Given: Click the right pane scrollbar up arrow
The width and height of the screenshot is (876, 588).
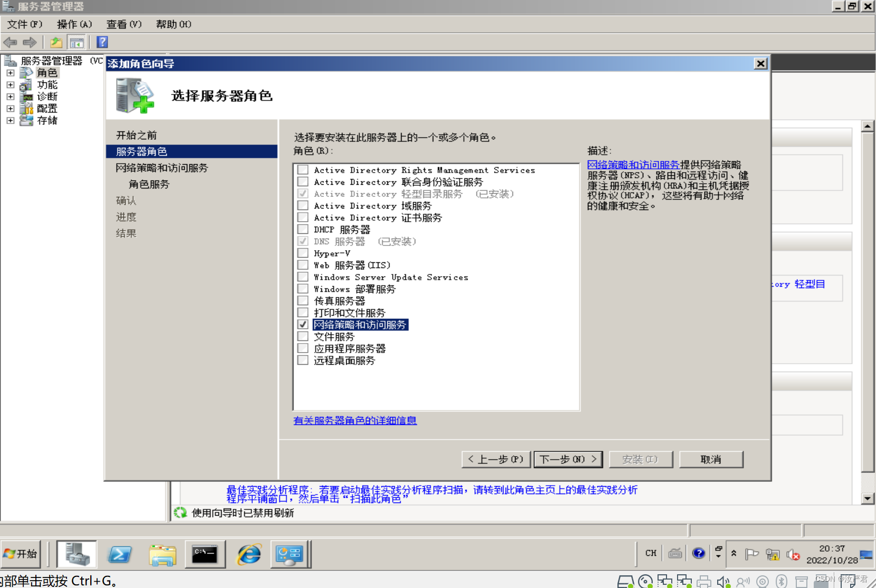Looking at the screenshot, I should (868, 126).
